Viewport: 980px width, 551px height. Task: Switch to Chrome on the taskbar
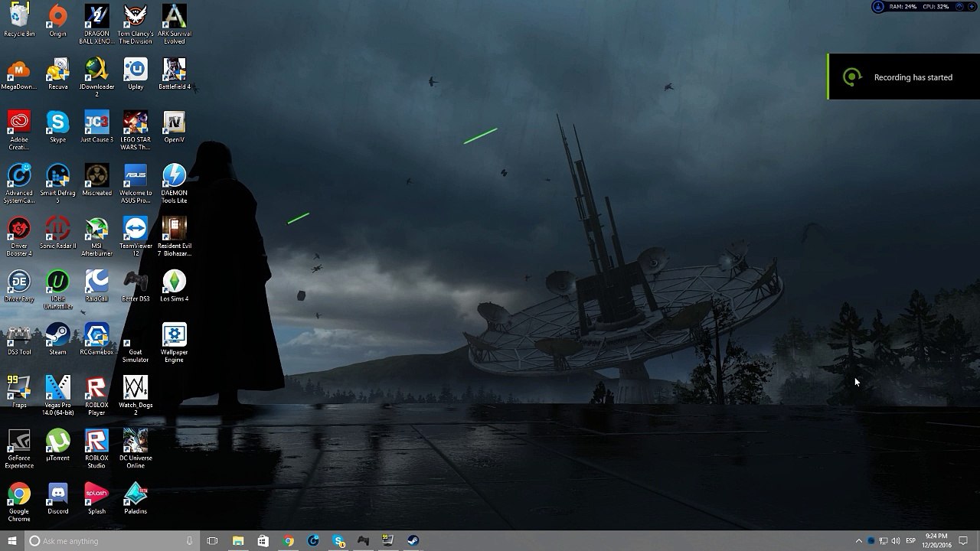click(x=289, y=541)
